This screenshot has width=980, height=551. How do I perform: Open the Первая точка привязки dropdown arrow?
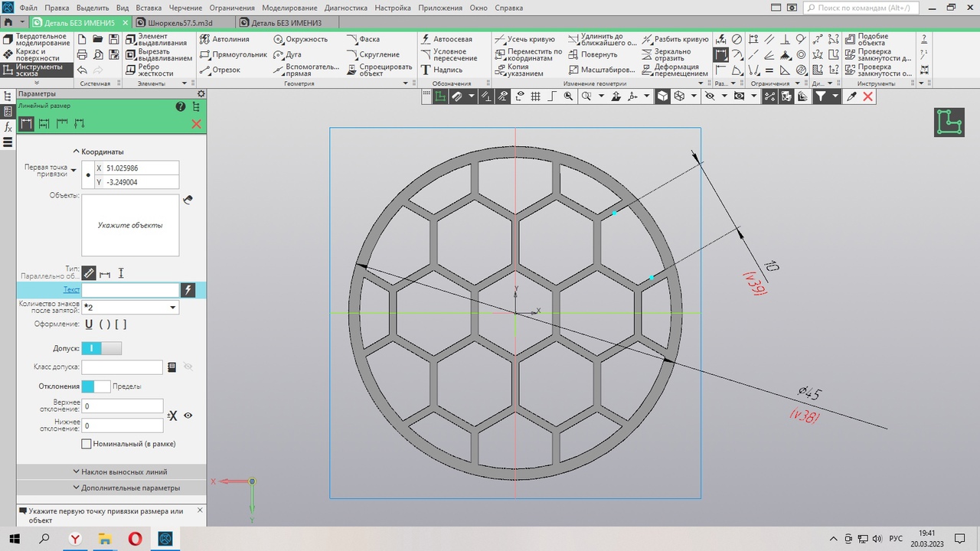(73, 170)
